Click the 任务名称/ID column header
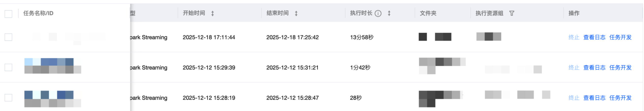The width and height of the screenshot is (644, 111). coord(38,13)
